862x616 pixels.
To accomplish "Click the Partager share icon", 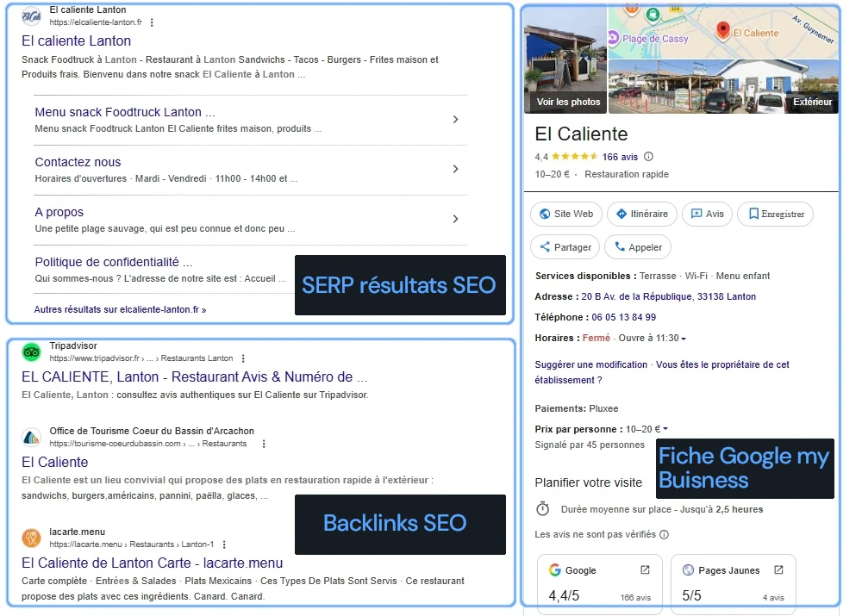I will (545, 246).
